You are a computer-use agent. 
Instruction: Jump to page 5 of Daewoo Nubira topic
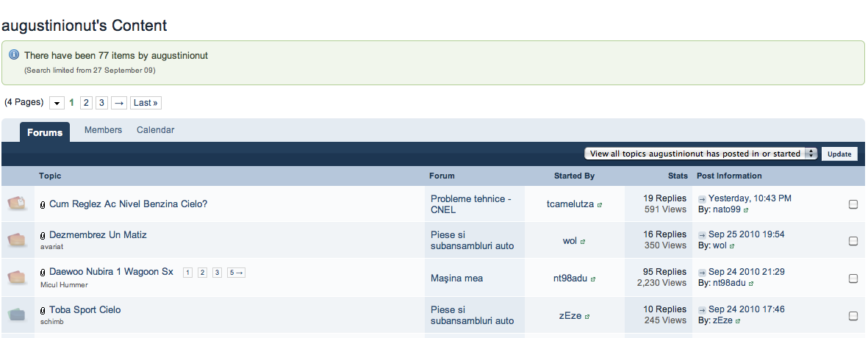(x=236, y=273)
